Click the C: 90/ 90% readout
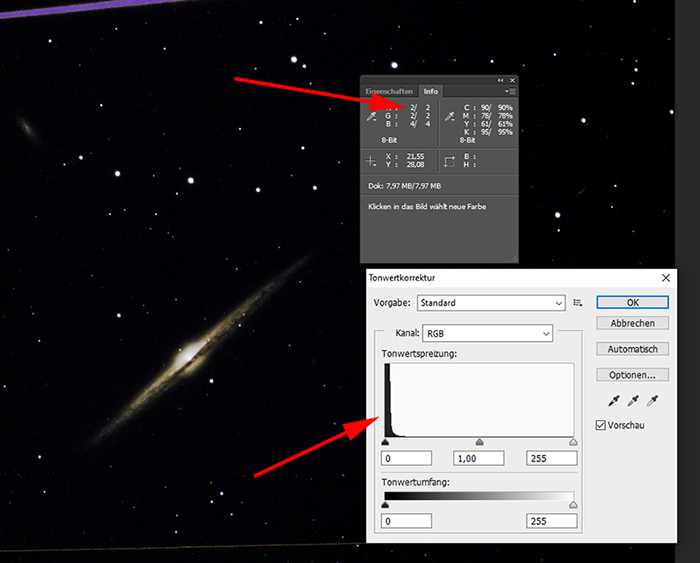This screenshot has height=563, width=700. click(x=488, y=108)
